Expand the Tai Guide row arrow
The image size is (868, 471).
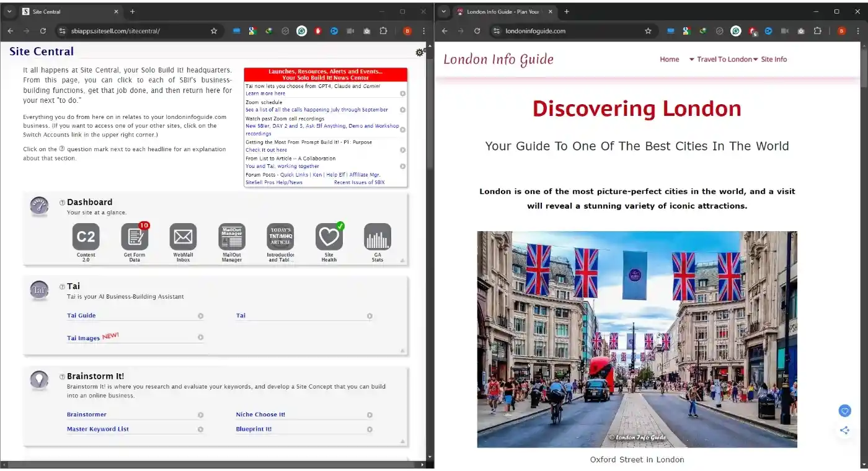click(200, 315)
